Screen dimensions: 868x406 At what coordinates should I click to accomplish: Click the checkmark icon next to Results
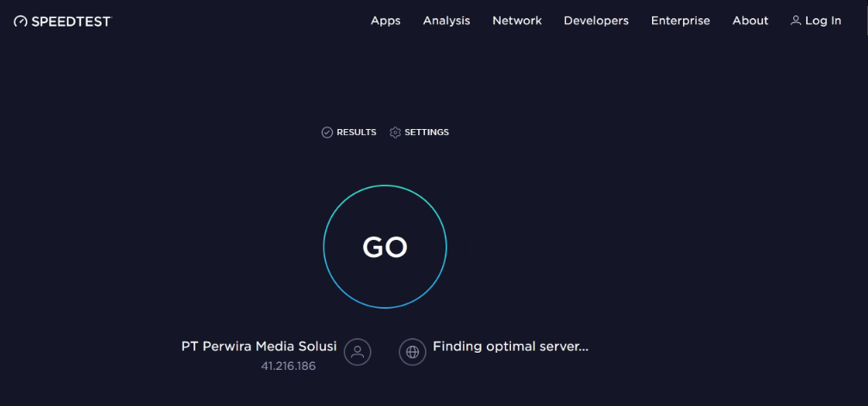327,132
